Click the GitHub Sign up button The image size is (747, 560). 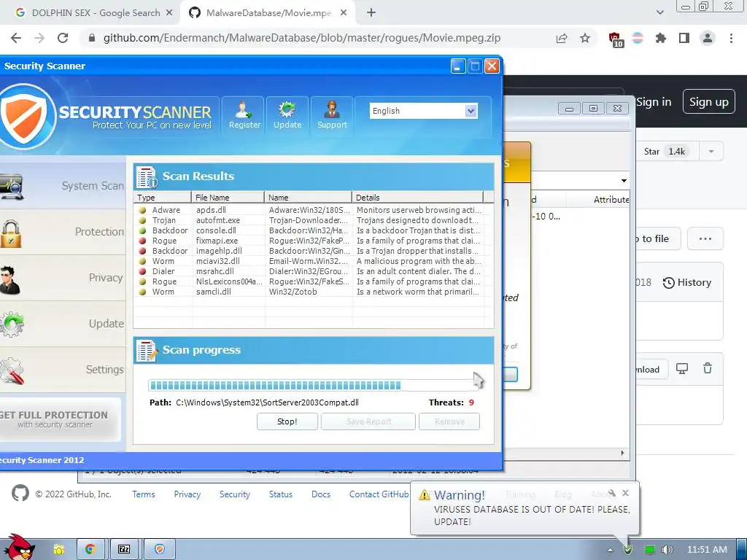click(x=708, y=102)
